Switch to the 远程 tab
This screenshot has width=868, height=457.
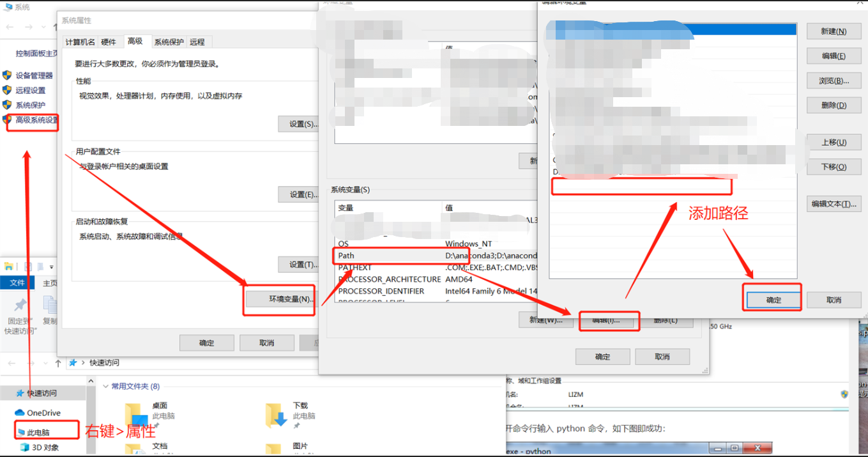click(x=197, y=42)
